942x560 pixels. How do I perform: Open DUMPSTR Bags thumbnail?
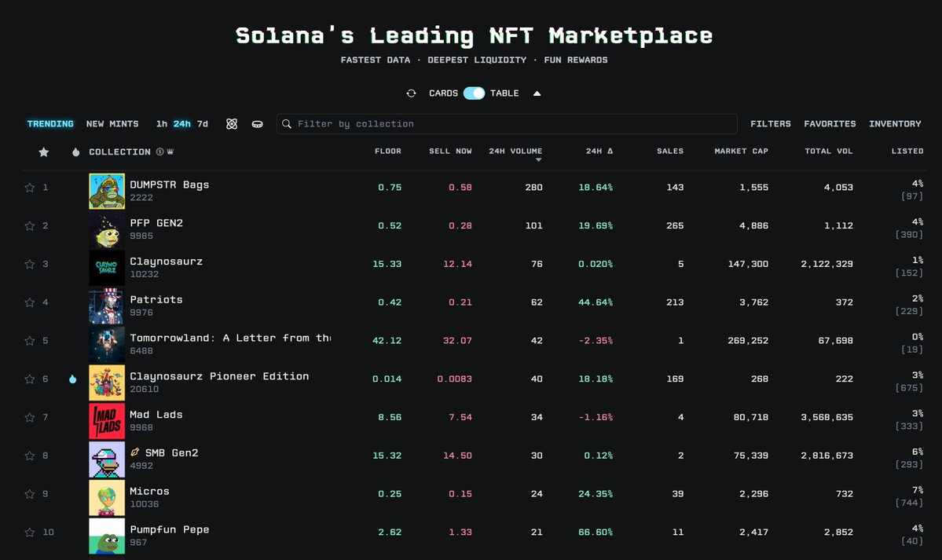click(x=107, y=191)
